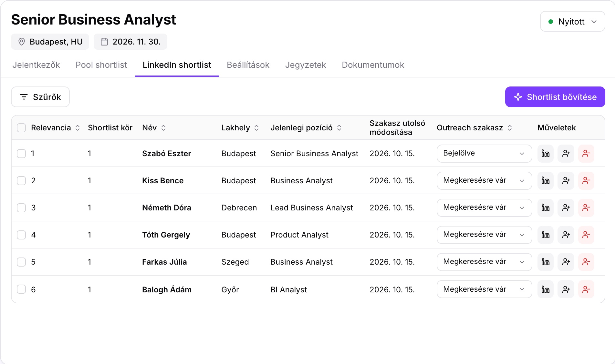Check the box for Szabó Eszter

click(21, 153)
